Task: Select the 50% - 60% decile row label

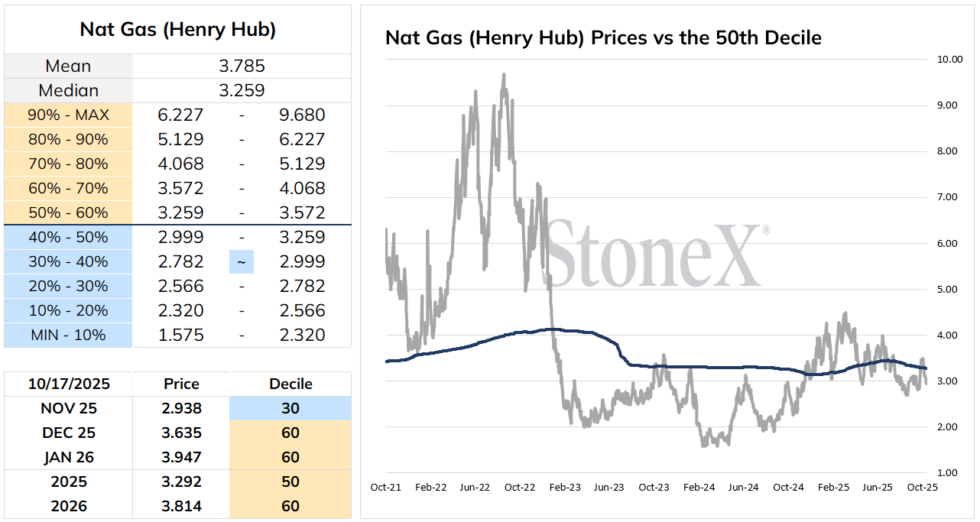Action: [x=69, y=212]
